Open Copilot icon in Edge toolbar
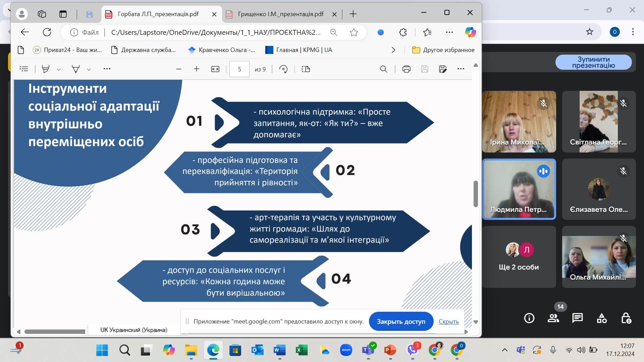Image resolution: width=644 pixels, height=362 pixels. click(x=470, y=32)
